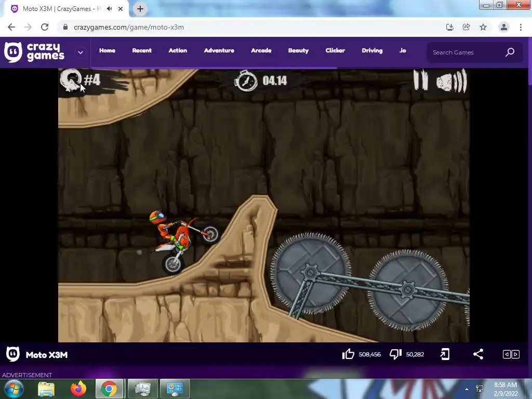Bookmark this page with star
532x399 pixels.
483,27
